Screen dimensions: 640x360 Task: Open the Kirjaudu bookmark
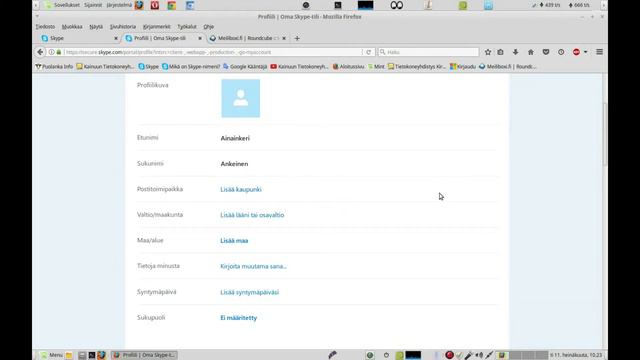click(463, 67)
